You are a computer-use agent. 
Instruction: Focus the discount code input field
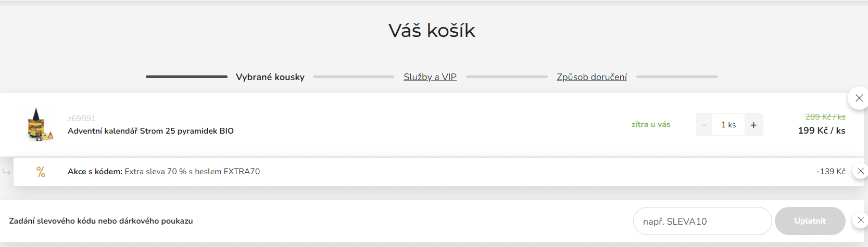702,221
